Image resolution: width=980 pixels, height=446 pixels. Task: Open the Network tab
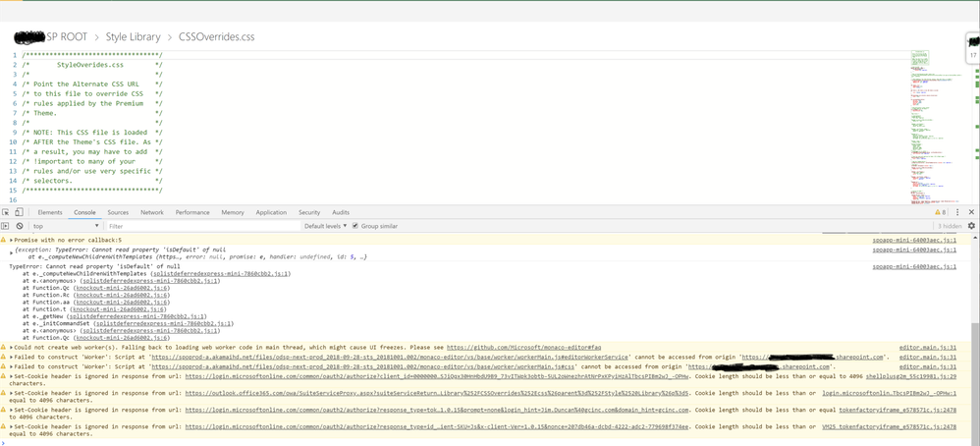(152, 212)
